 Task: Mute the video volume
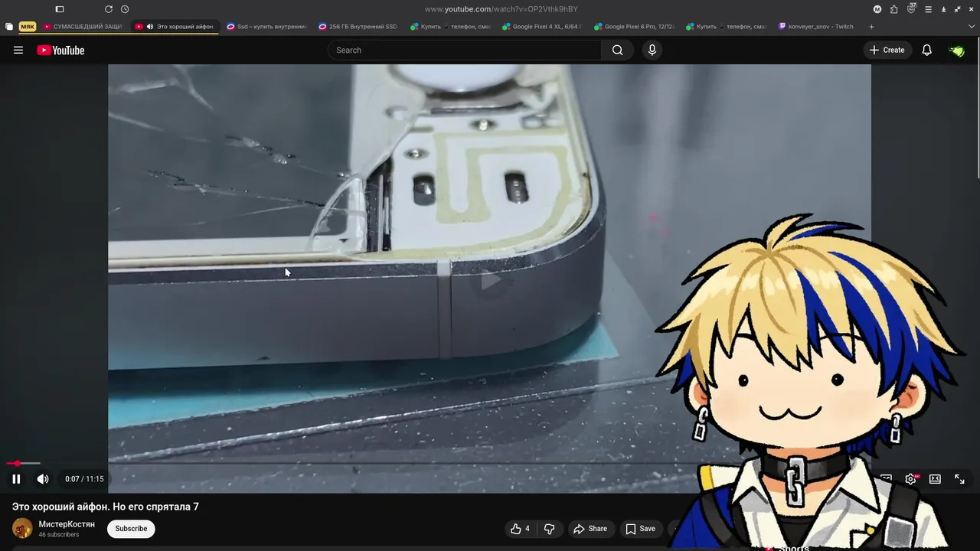[x=43, y=479]
